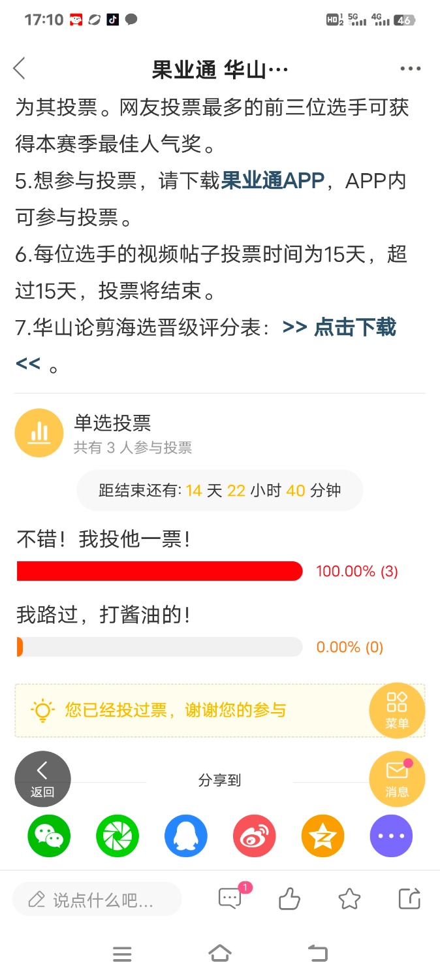The width and height of the screenshot is (440, 980).
Task: Share to WeChat
Action: 49,836
